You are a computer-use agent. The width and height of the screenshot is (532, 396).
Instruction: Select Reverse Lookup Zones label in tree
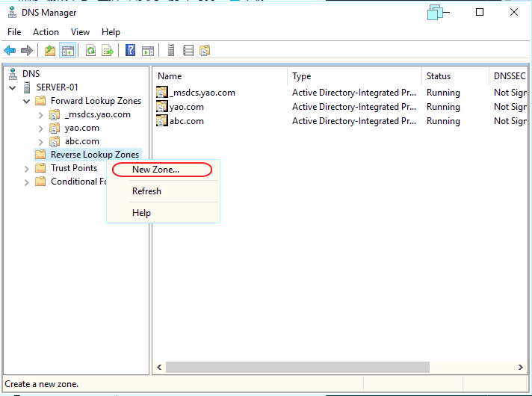tap(95, 155)
